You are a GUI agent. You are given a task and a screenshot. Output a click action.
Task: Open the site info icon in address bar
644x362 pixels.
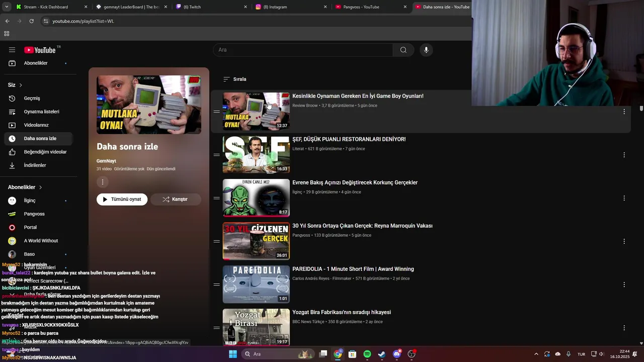point(46,21)
